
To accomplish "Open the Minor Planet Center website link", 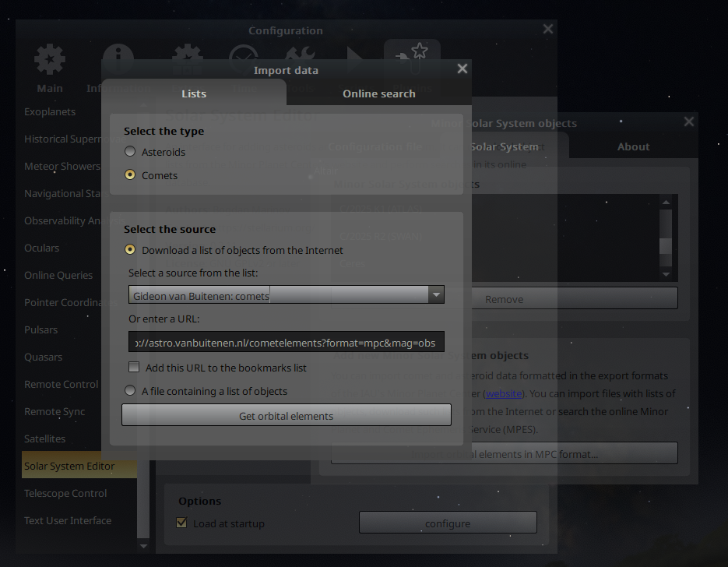I will (504, 394).
